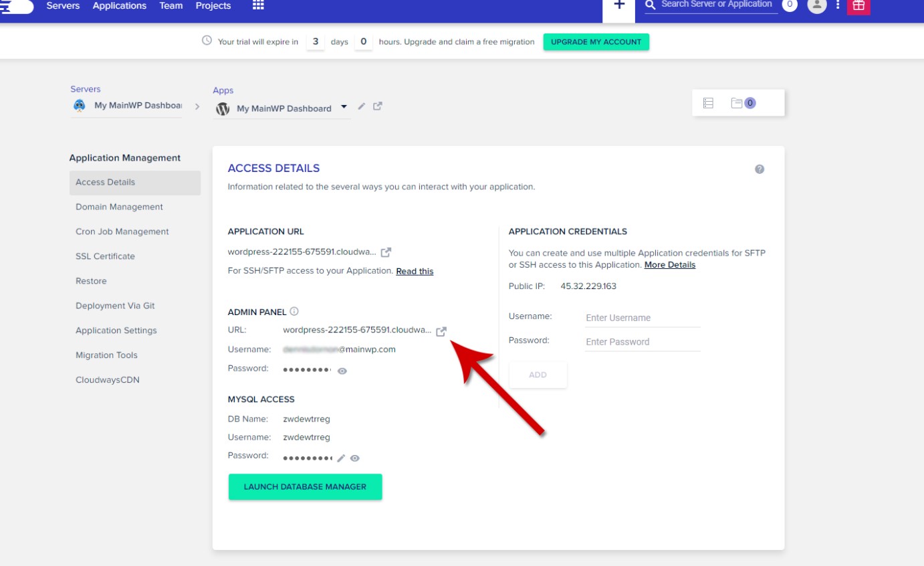Image resolution: width=924 pixels, height=566 pixels.
Task: Click MySQL Username value zwdewtrreg
Action: [x=306, y=437]
